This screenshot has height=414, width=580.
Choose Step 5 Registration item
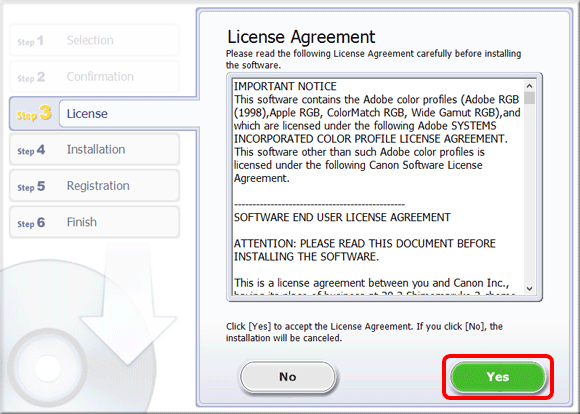pos(95,186)
